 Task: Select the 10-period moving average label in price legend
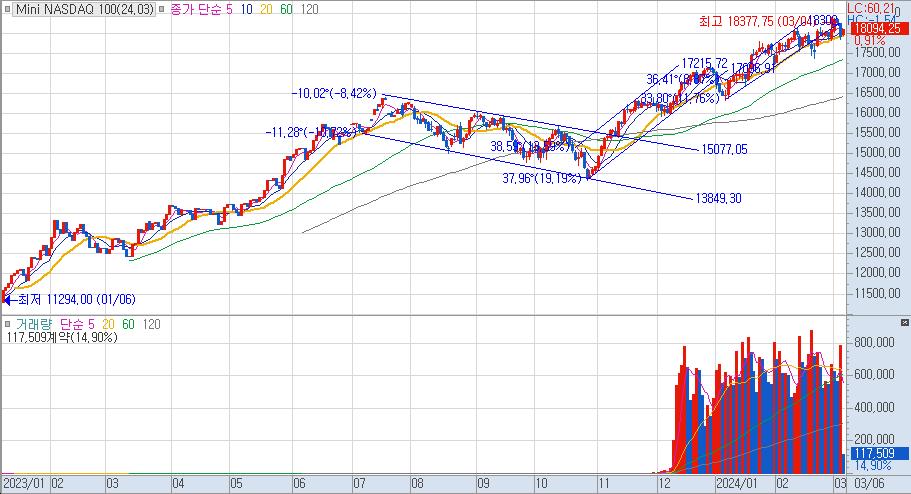[246, 9]
